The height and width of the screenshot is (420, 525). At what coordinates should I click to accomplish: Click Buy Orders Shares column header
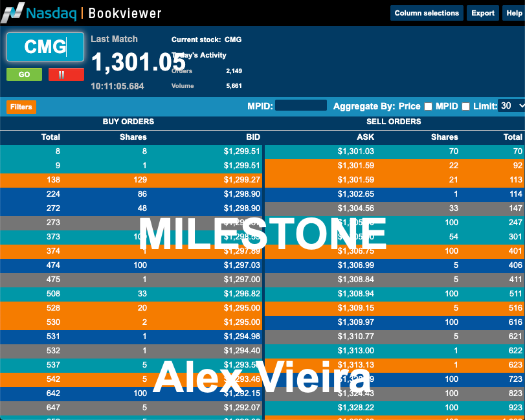pyautogui.click(x=133, y=137)
